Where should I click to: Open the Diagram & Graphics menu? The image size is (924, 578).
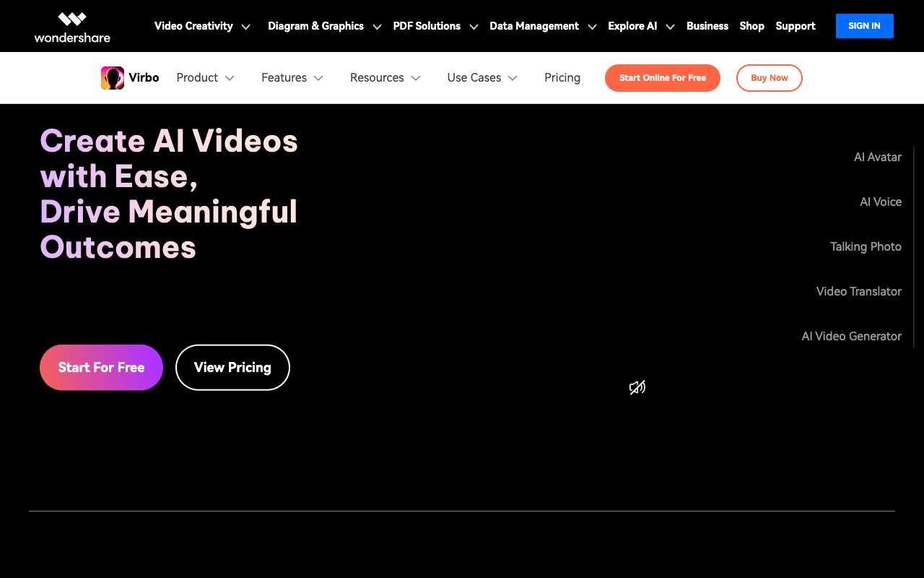coord(315,26)
